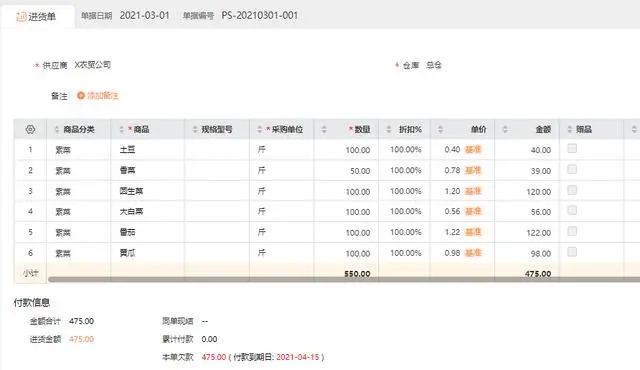
Task: Tick the 赠品 checkbox for 大白菜 row
Action: [x=572, y=210]
